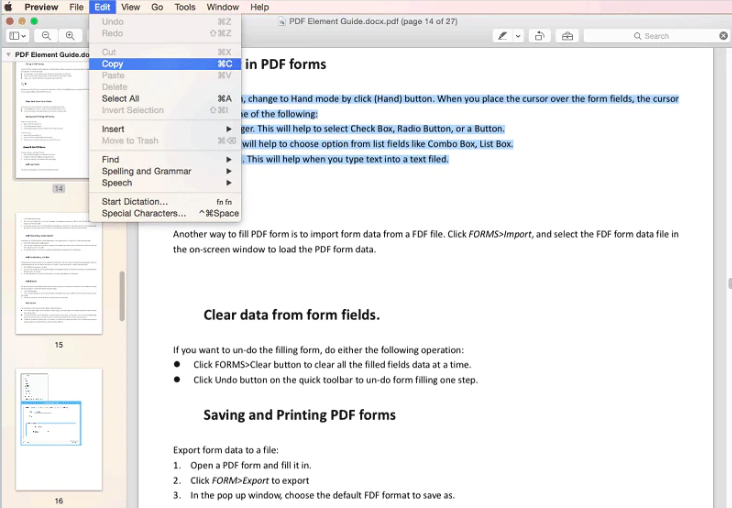Screen dimensions: 732x508
Task: Open the Help menu
Action: 260,7
